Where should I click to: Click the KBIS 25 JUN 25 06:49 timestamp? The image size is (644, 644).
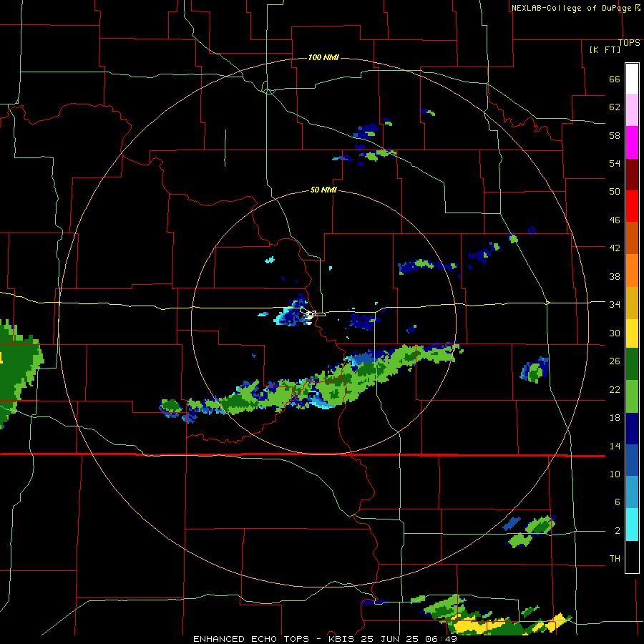tap(392, 639)
